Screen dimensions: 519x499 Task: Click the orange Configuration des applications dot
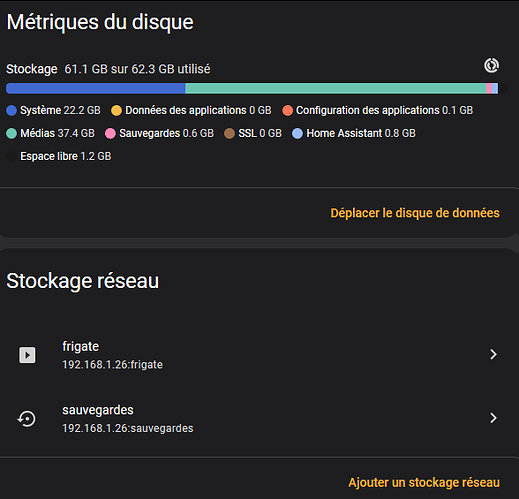click(287, 111)
